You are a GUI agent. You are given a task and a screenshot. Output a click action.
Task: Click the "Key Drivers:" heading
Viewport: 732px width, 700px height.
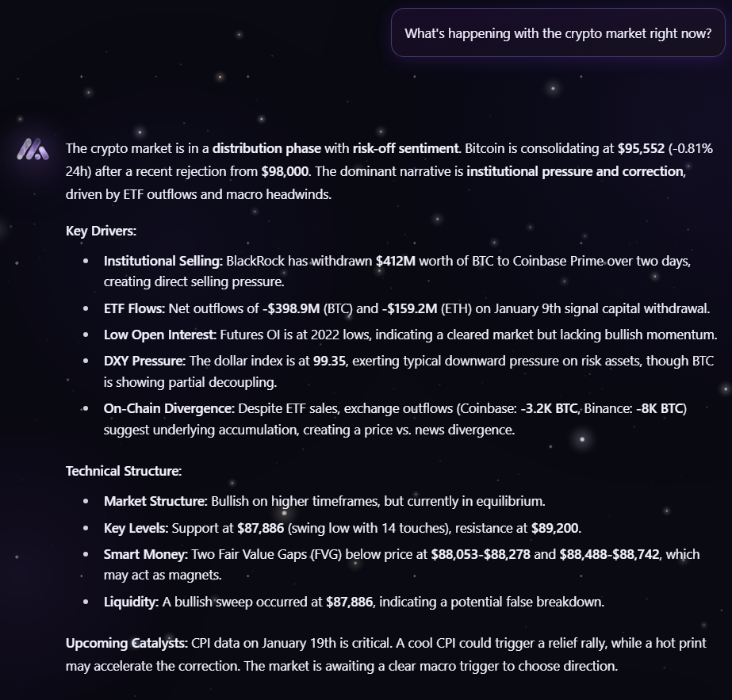(x=101, y=231)
